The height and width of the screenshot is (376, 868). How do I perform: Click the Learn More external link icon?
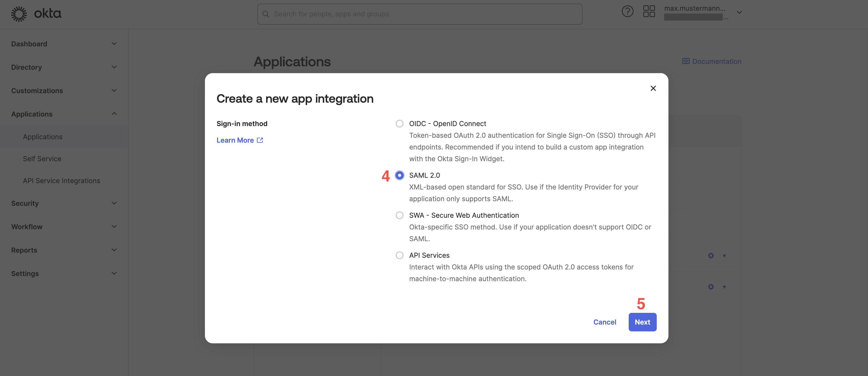260,140
